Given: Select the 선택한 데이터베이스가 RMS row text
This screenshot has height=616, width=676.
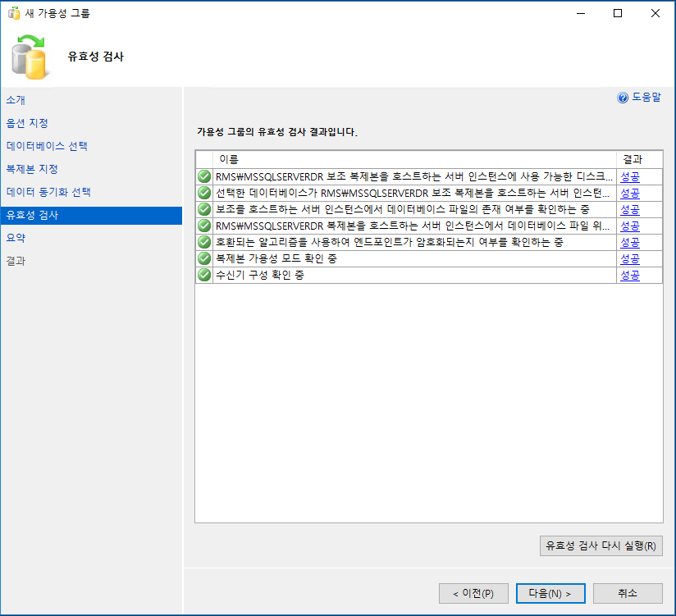Looking at the screenshot, I should click(x=413, y=193).
